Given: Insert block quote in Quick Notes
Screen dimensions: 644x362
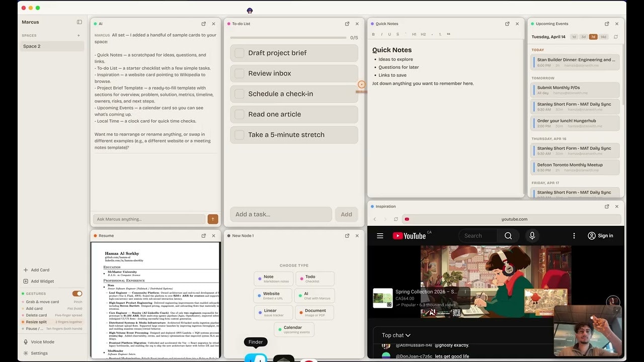Looking at the screenshot, I should (x=449, y=34).
